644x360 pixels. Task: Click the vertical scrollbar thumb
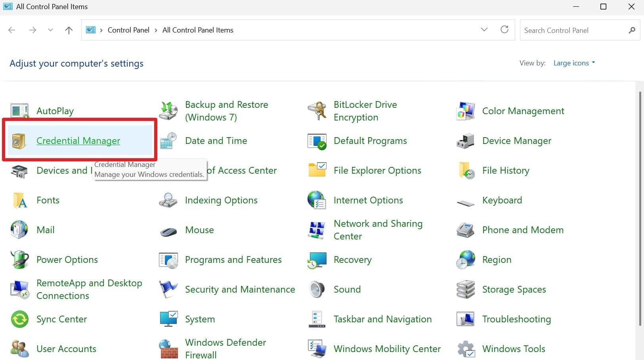(640, 209)
